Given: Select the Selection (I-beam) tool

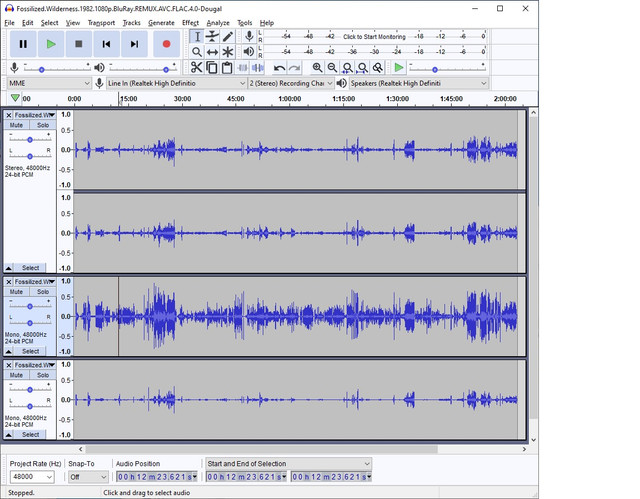Looking at the screenshot, I should pos(197,37).
